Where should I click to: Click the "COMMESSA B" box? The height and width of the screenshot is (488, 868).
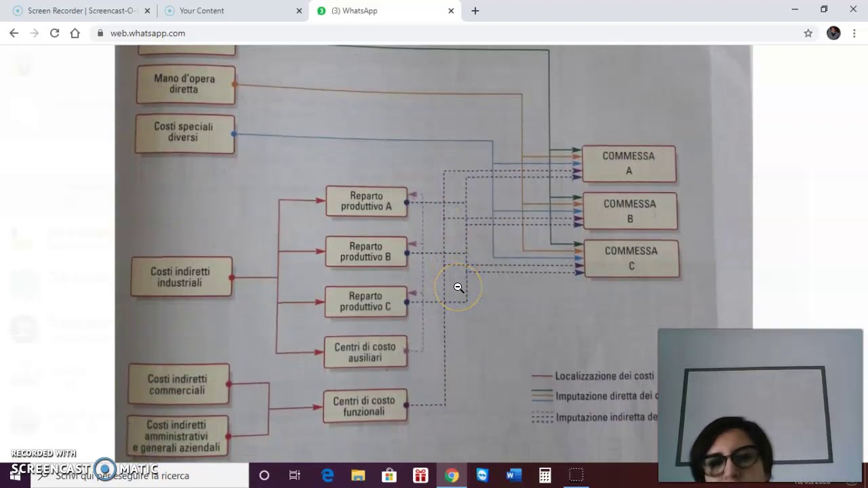(x=630, y=211)
